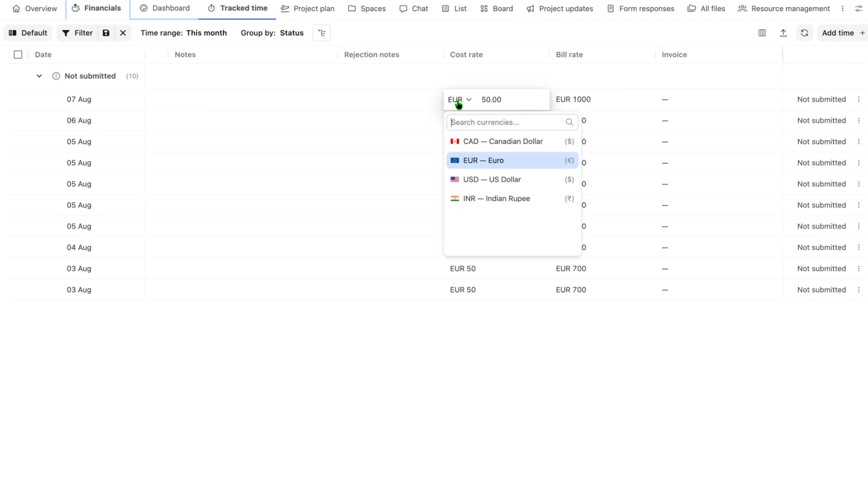Click Not submitted status on 07 Aug row

tap(821, 99)
